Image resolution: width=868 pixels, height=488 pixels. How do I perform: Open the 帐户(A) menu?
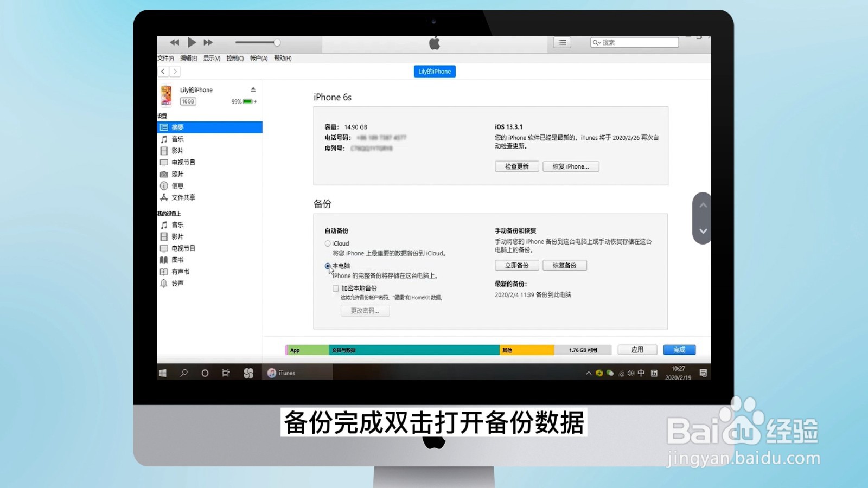(259, 58)
